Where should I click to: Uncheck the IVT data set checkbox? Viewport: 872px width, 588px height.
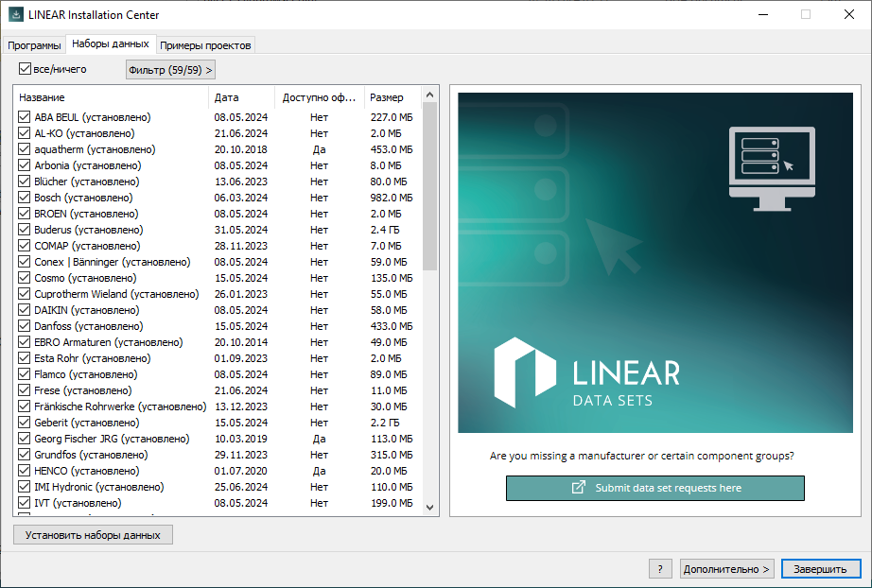point(24,502)
